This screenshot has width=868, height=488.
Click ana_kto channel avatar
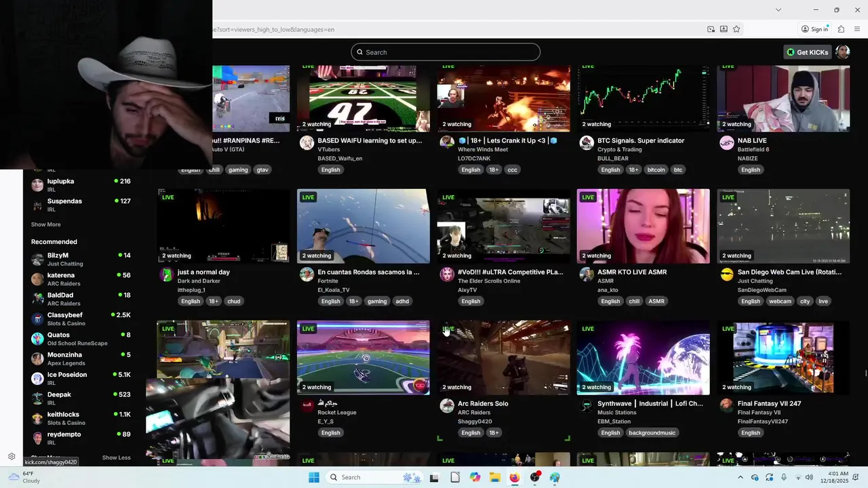point(587,274)
